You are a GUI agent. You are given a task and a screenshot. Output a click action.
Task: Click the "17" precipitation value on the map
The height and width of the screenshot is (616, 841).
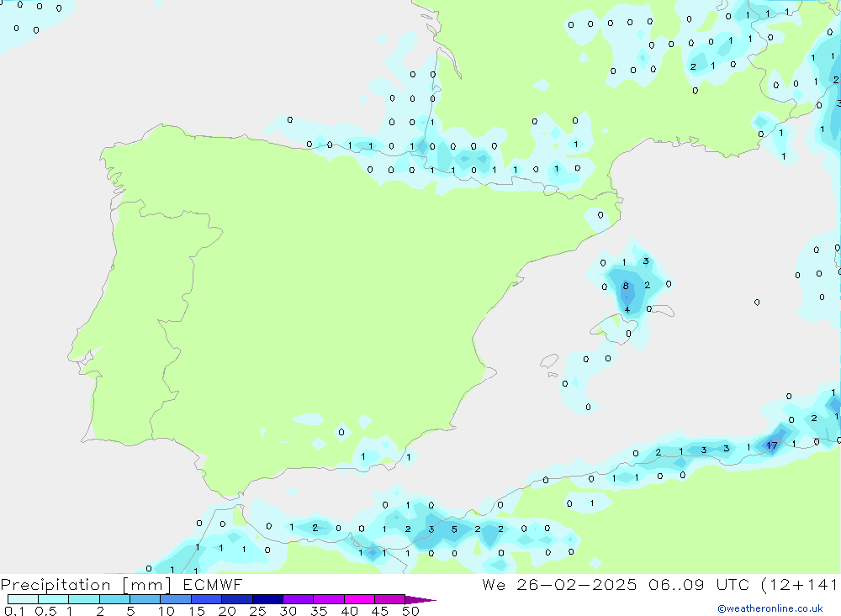click(772, 445)
